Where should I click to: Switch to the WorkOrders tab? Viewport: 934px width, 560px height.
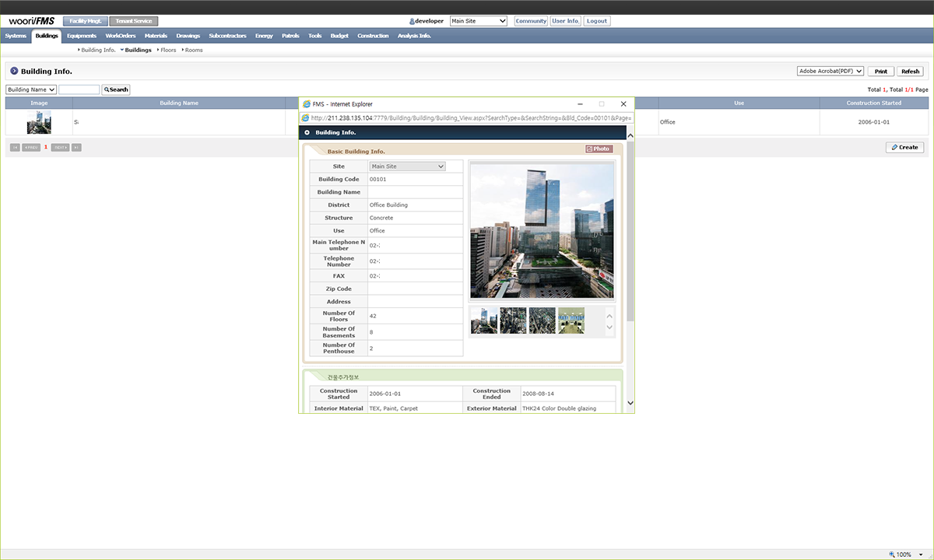[x=120, y=36]
